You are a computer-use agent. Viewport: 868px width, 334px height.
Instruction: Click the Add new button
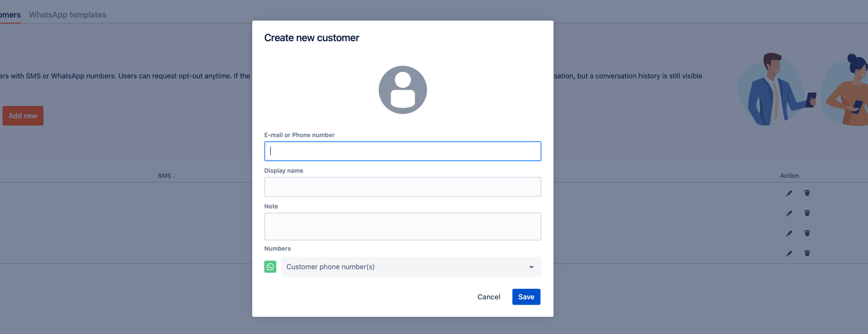(22, 115)
